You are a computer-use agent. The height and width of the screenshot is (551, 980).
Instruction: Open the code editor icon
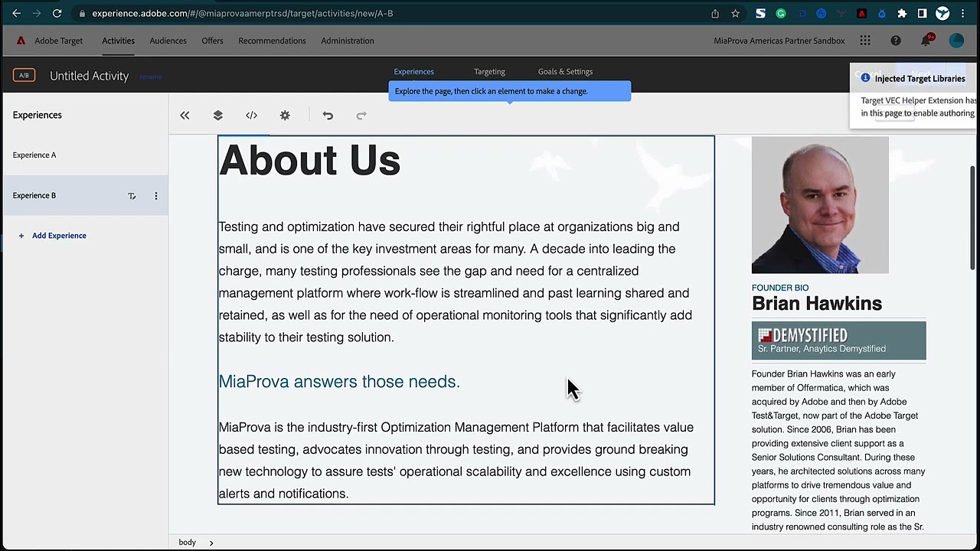coord(251,116)
